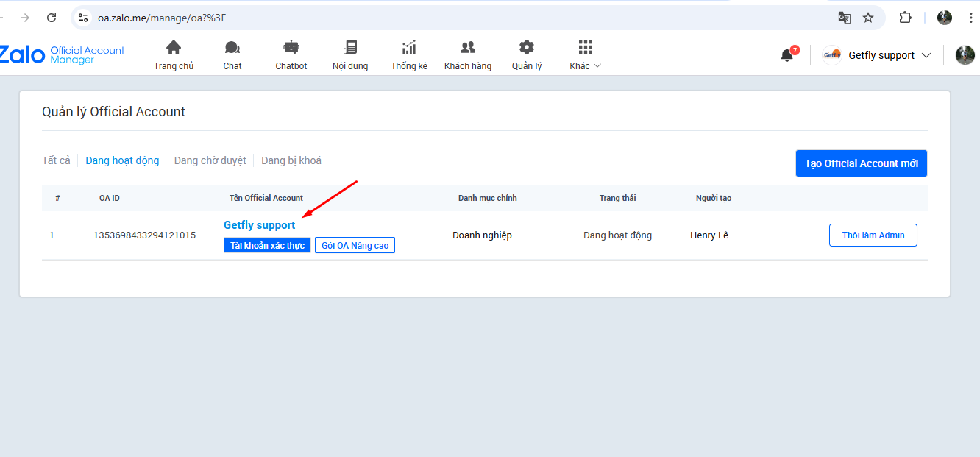Expand the Getfly support account dropdown
The width and height of the screenshot is (980, 457).
click(926, 55)
